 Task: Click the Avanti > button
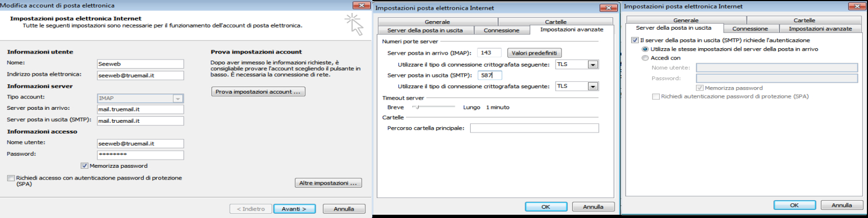click(294, 209)
